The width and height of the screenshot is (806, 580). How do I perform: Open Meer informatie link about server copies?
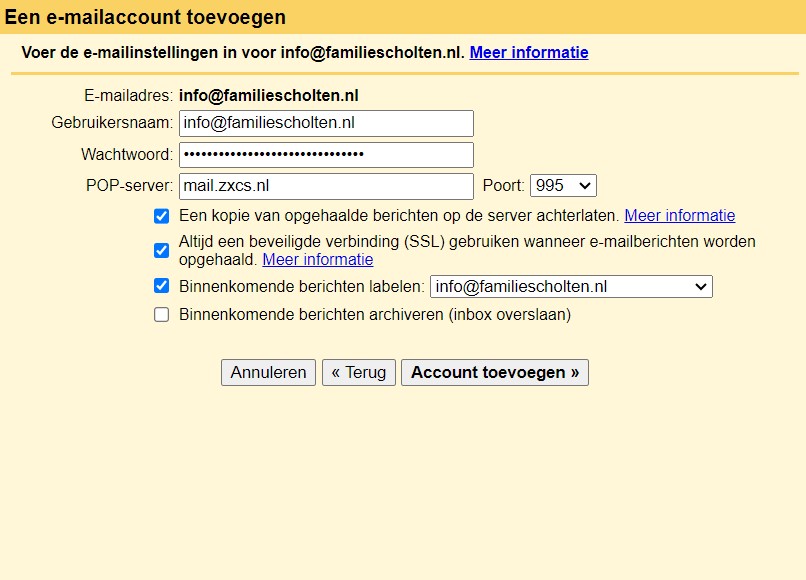click(680, 215)
